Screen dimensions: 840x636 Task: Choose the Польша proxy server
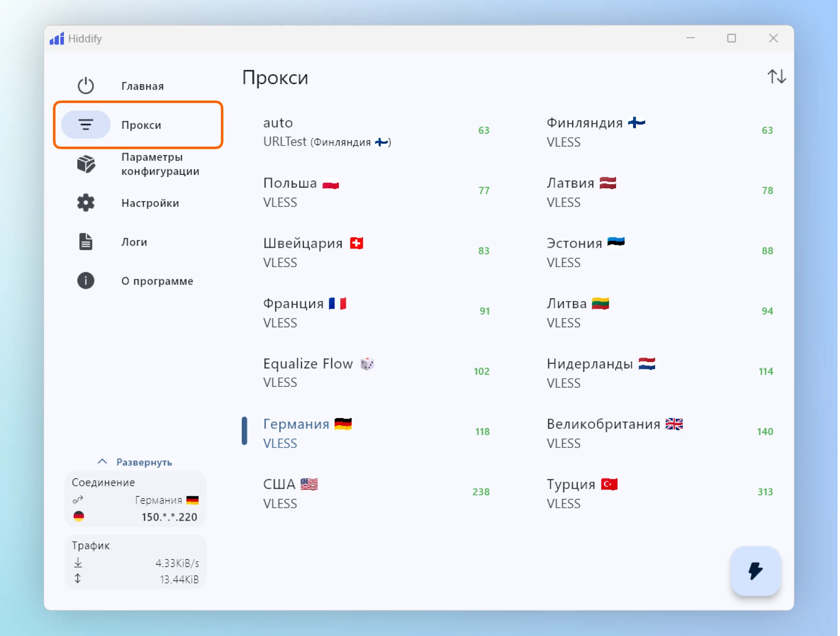[x=367, y=192]
